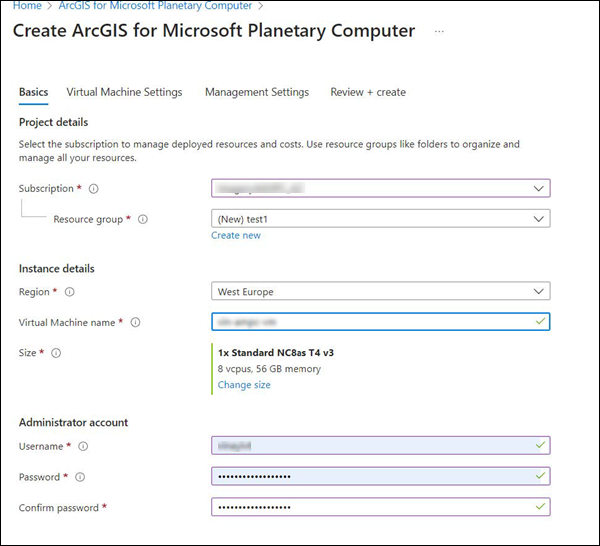
Task: Click the Confirm password field
Action: pyautogui.click(x=381, y=507)
